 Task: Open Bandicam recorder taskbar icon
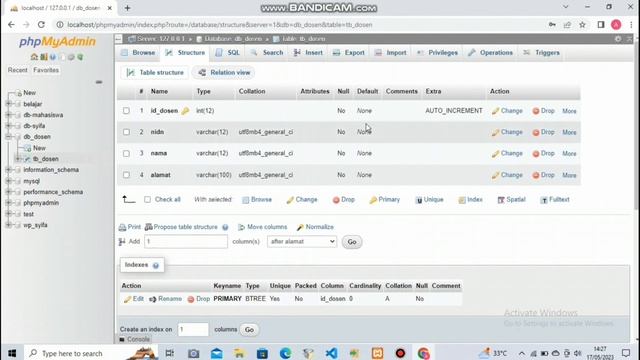(400, 353)
